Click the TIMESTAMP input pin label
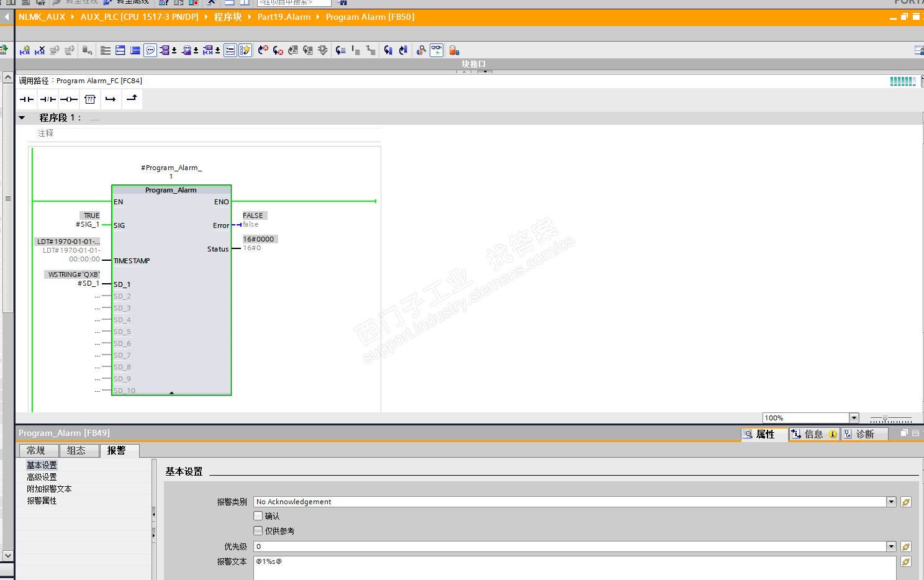This screenshot has width=924, height=580. (x=132, y=261)
